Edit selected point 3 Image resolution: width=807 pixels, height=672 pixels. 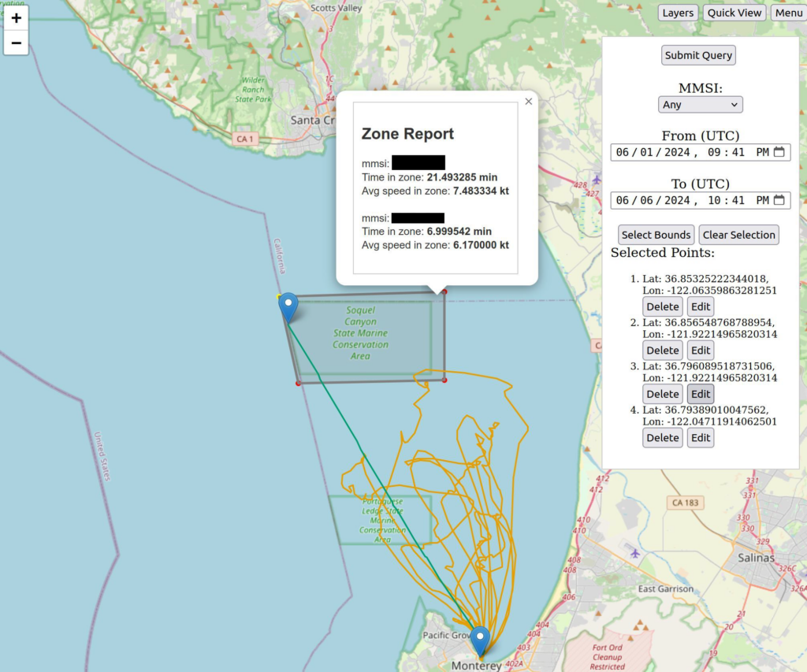coord(701,394)
